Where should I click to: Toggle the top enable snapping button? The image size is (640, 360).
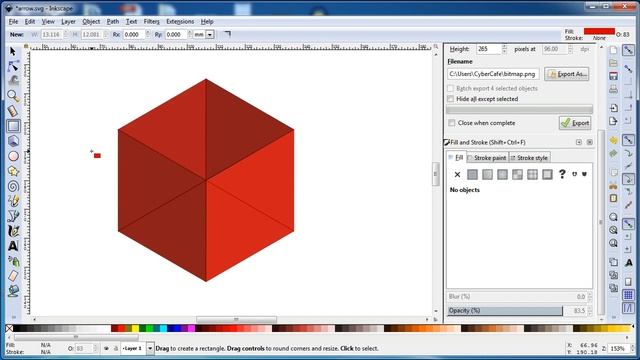pyautogui.click(x=629, y=50)
